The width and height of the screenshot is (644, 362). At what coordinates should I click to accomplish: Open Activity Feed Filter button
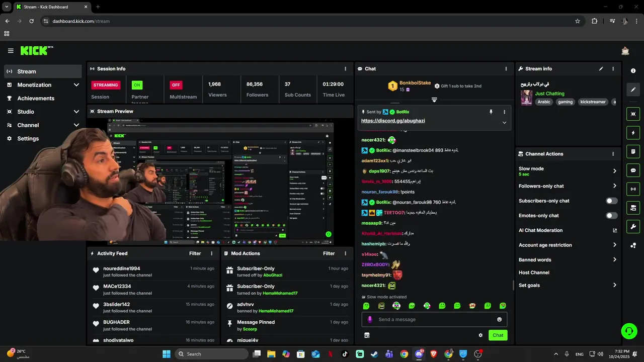(x=195, y=253)
